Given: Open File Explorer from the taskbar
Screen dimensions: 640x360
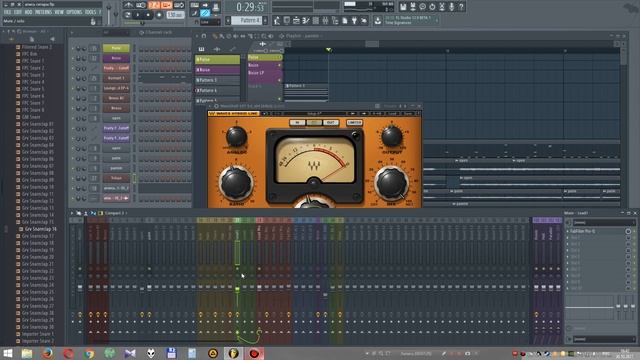Looking at the screenshot, I should pos(27,353).
